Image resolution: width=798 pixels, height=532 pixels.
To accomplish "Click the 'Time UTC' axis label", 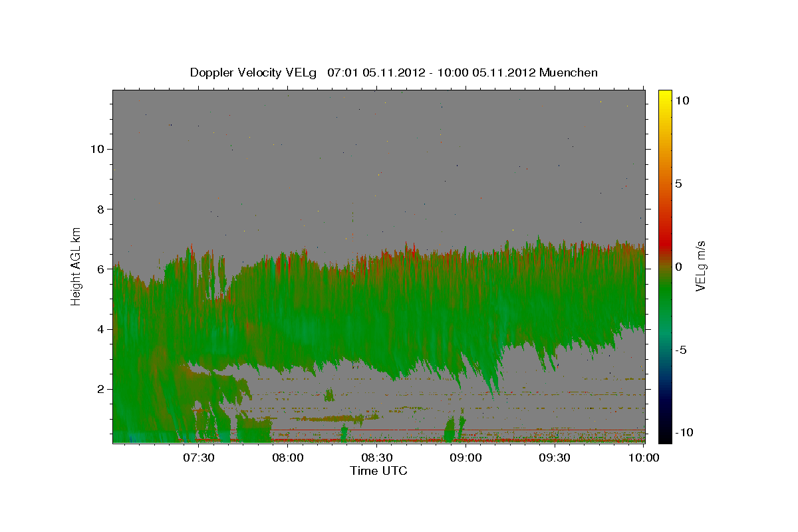I will pos(378,471).
